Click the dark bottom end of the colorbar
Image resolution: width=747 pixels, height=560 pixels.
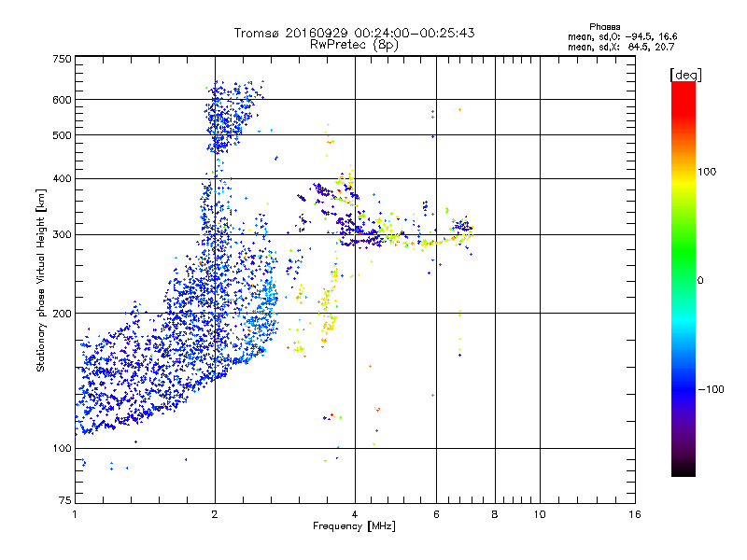pyautogui.click(x=684, y=469)
